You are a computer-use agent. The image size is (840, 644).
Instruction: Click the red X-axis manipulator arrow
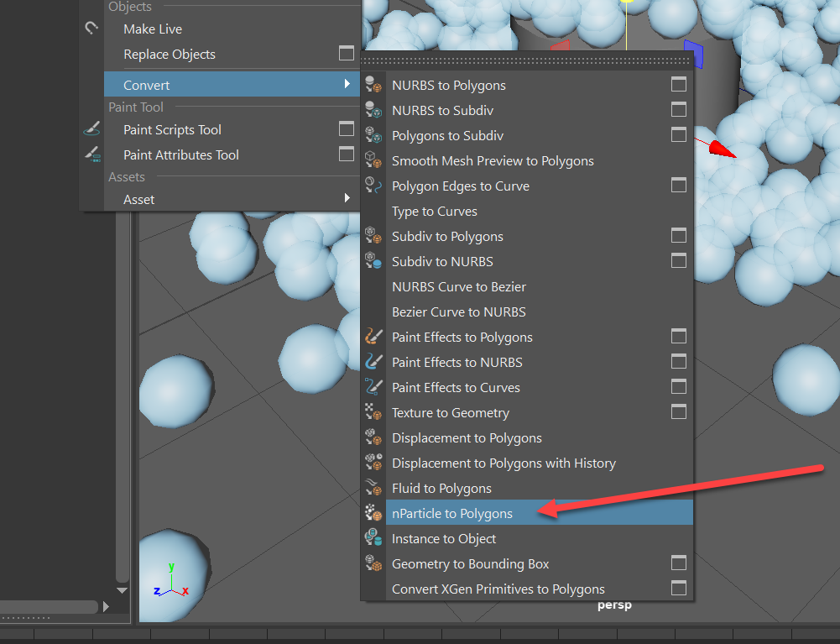tap(722, 149)
